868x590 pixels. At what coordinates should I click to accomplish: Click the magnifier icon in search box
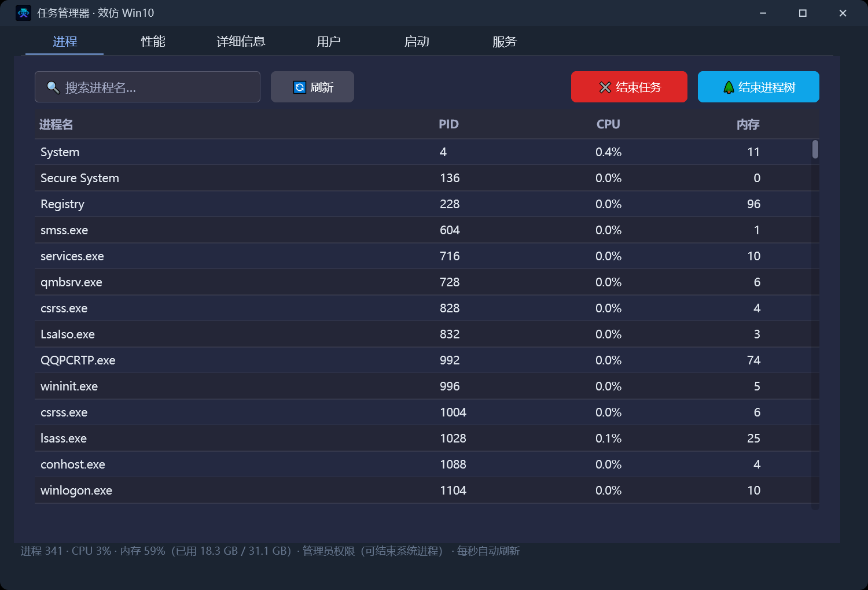click(x=53, y=87)
